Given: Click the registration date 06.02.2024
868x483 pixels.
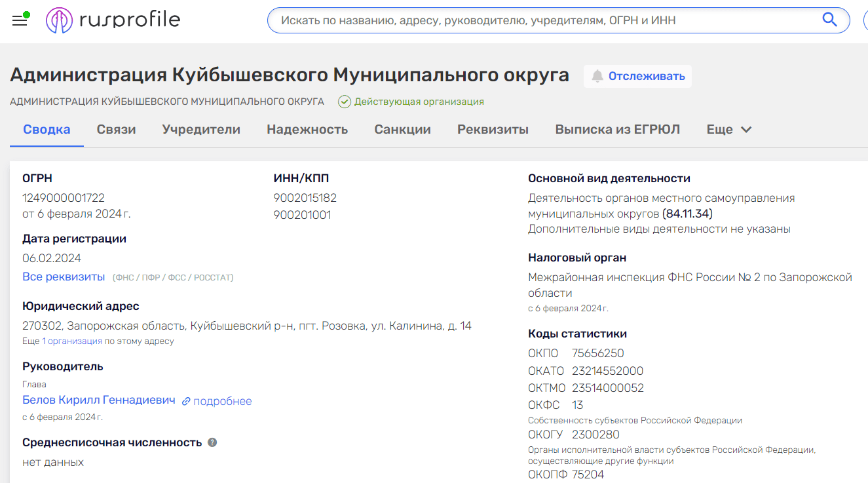Looking at the screenshot, I should (x=52, y=258).
